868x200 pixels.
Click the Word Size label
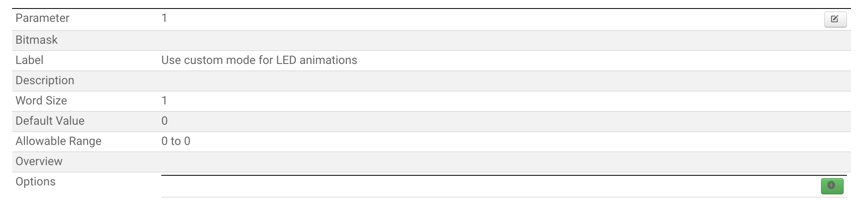point(41,101)
